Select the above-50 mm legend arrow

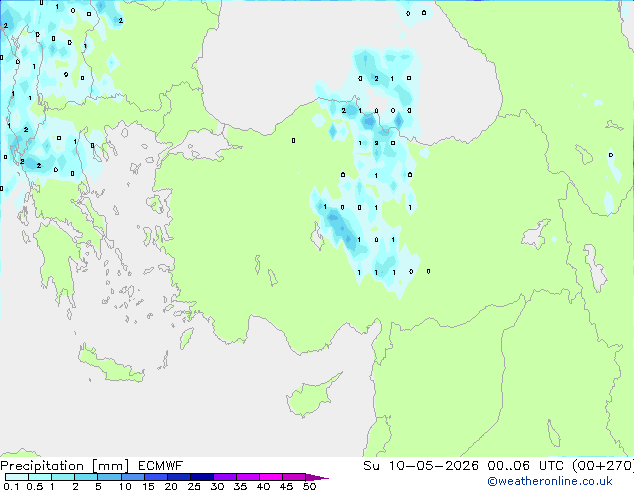(316, 477)
